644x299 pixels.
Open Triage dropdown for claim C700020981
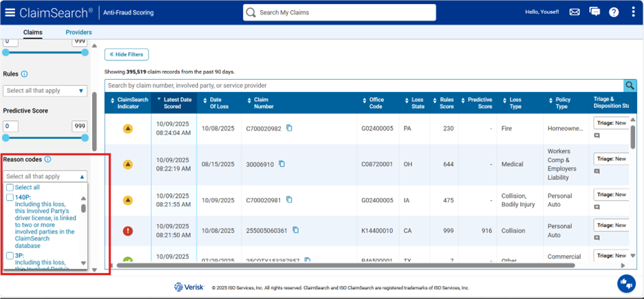(611, 195)
